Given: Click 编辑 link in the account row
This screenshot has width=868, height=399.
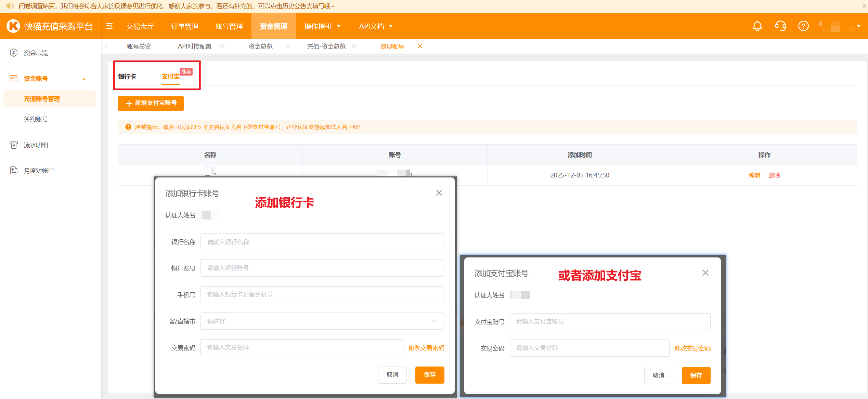Looking at the screenshot, I should (754, 175).
